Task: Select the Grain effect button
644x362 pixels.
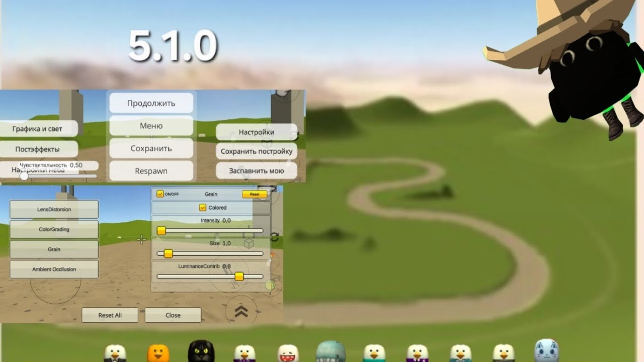Action: pyautogui.click(x=54, y=249)
